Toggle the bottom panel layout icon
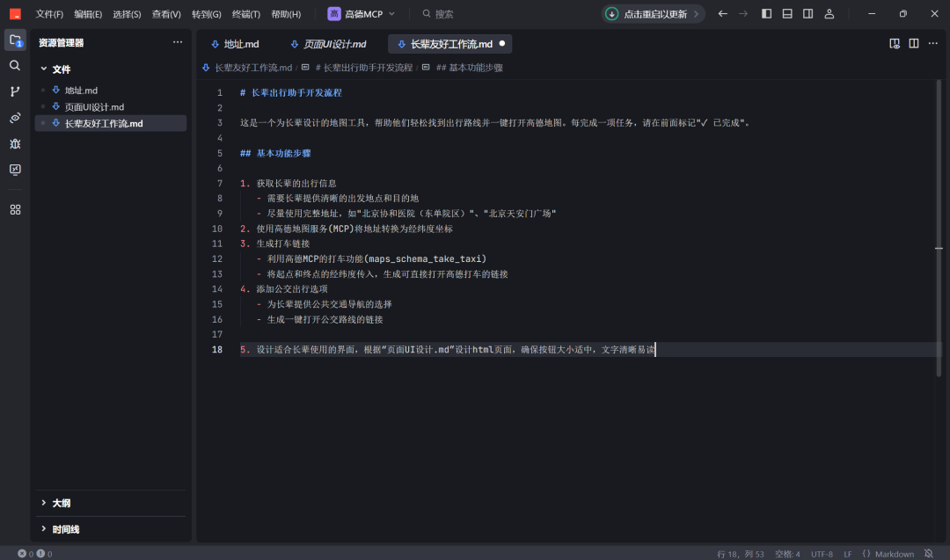Viewport: 950px width, 560px height. [x=787, y=13]
